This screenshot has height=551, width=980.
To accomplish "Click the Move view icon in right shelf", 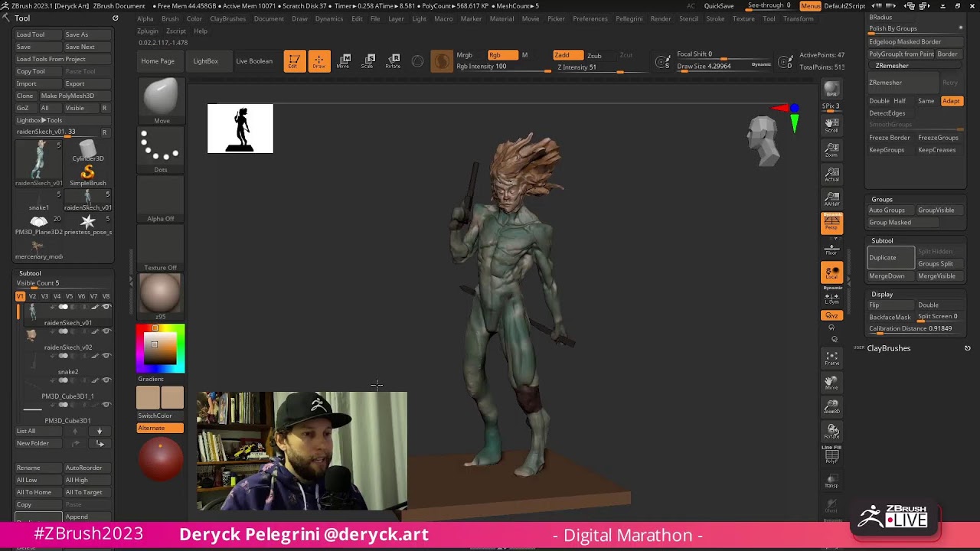I will 831,382.
